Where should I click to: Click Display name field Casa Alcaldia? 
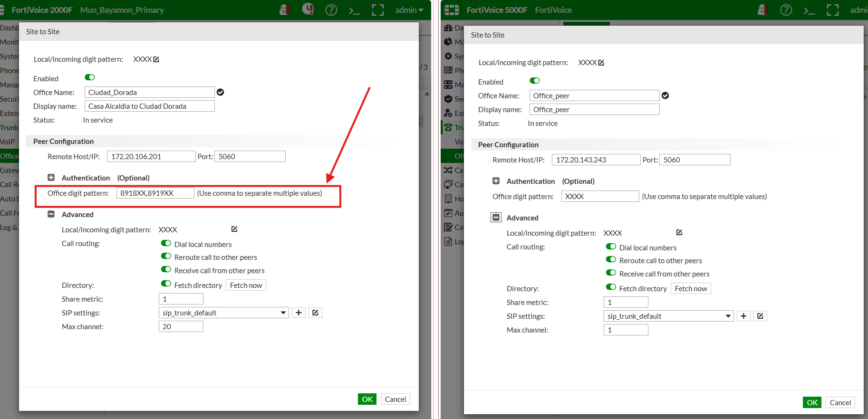click(150, 106)
